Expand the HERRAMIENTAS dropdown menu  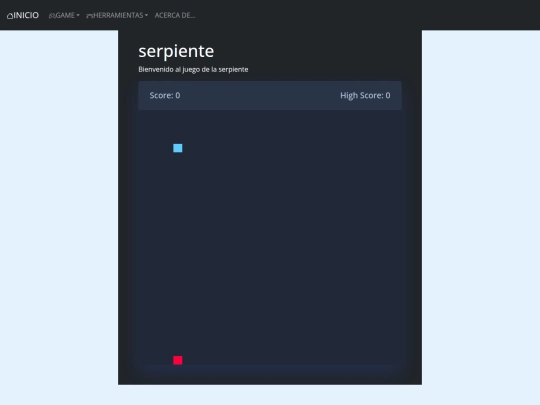tap(117, 15)
